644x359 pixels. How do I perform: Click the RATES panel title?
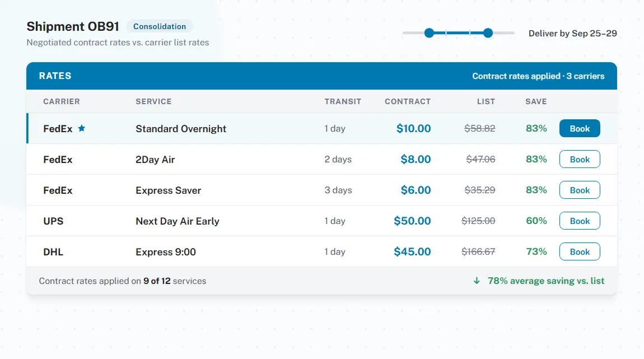(55, 76)
